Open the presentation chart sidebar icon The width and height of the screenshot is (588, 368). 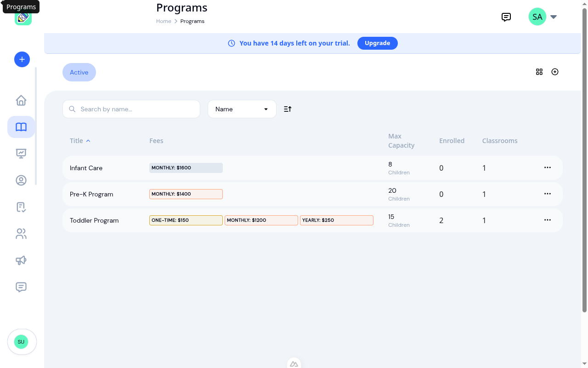pos(21,154)
